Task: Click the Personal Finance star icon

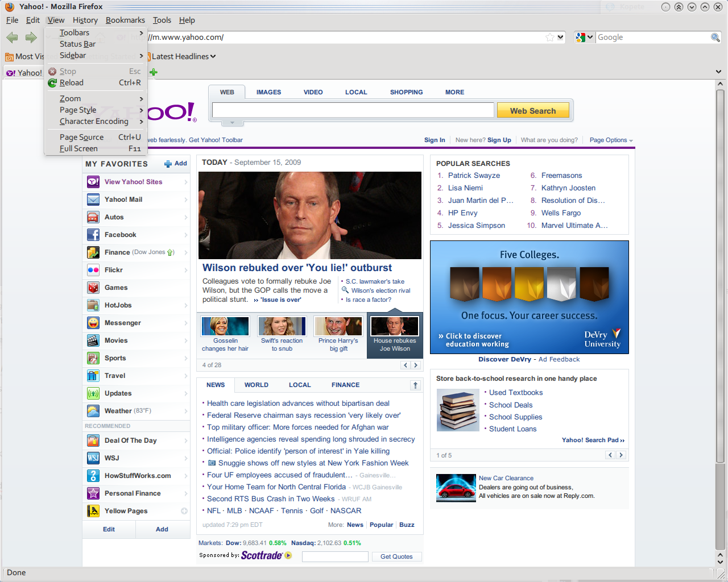Action: (93, 493)
